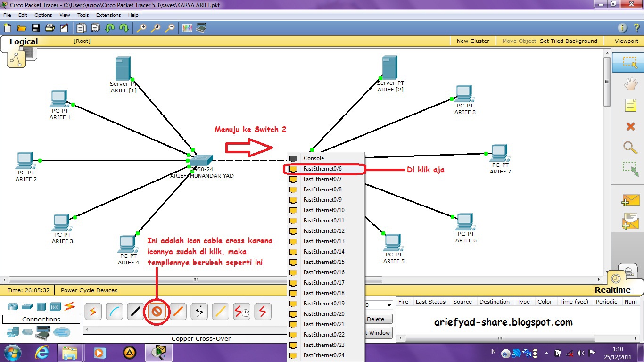Screen dimensions: 644x362
Task: Click Set Tiled Background
Action: pyautogui.click(x=569, y=41)
